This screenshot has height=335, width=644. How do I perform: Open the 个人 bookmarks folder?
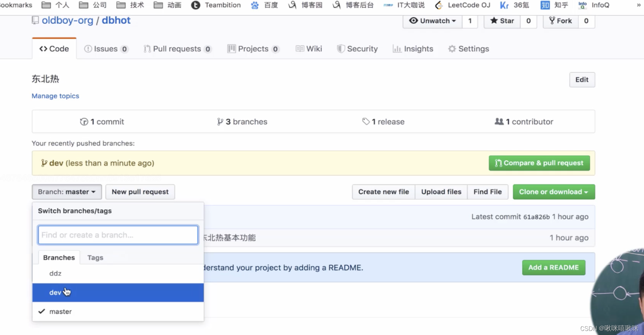(55, 5)
